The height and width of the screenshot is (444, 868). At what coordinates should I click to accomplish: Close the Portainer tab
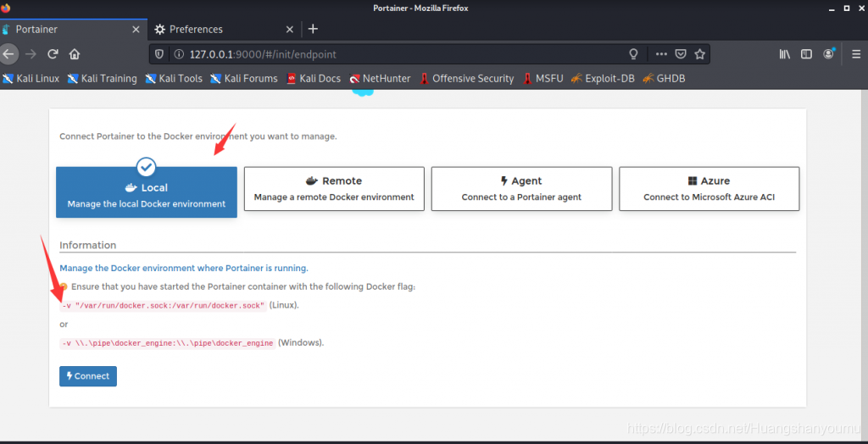point(136,30)
